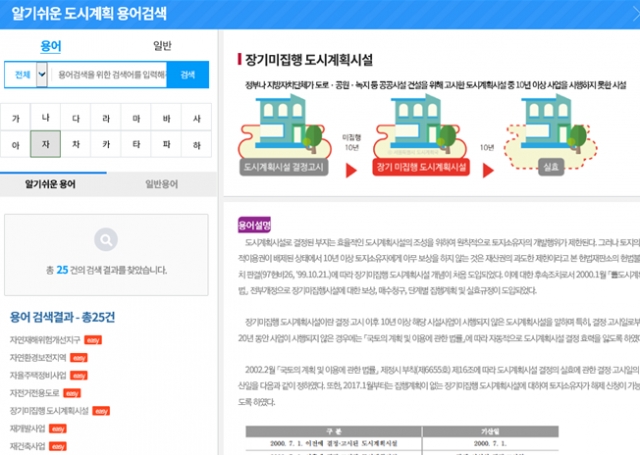Click easy badge next to 자연재해위험개선지구
The height and width of the screenshot is (455, 640).
[93, 340]
